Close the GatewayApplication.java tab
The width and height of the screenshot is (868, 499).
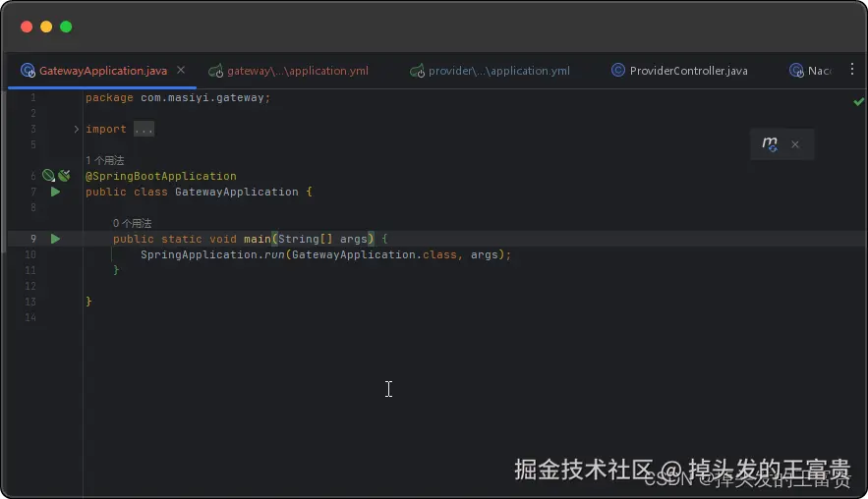(x=181, y=71)
